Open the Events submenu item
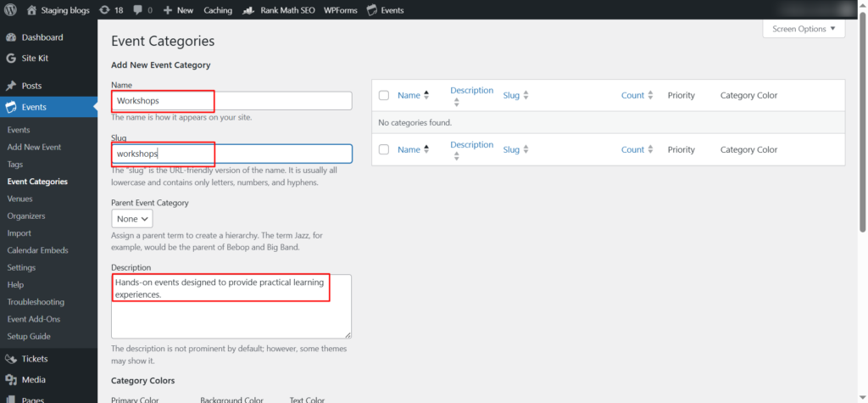 point(19,130)
